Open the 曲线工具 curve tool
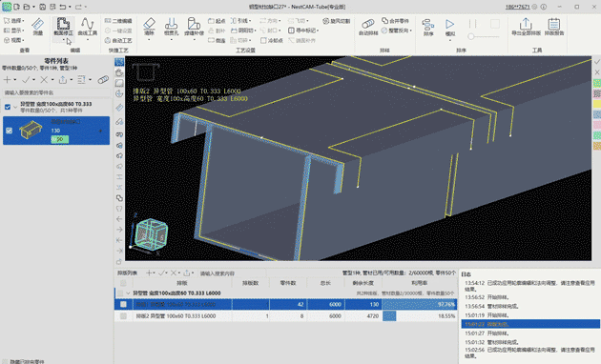 click(88, 27)
